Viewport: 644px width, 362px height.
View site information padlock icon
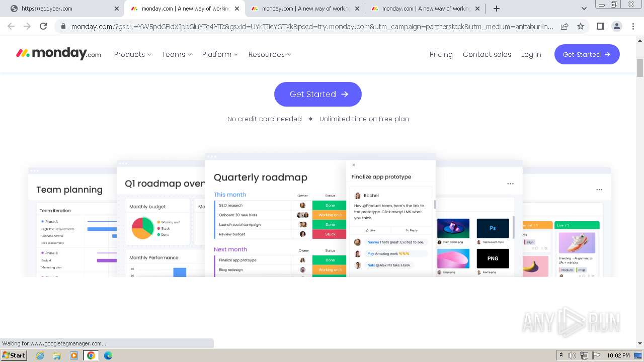[x=63, y=26]
